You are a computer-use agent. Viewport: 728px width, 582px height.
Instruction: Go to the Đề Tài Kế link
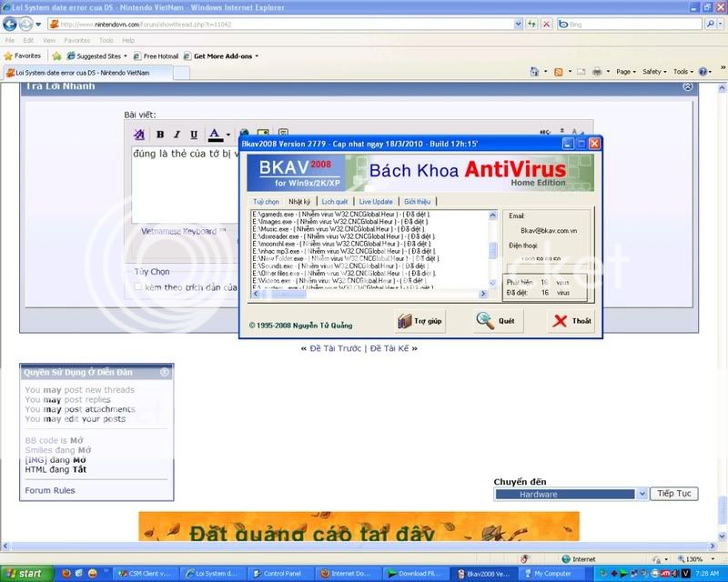pos(389,348)
